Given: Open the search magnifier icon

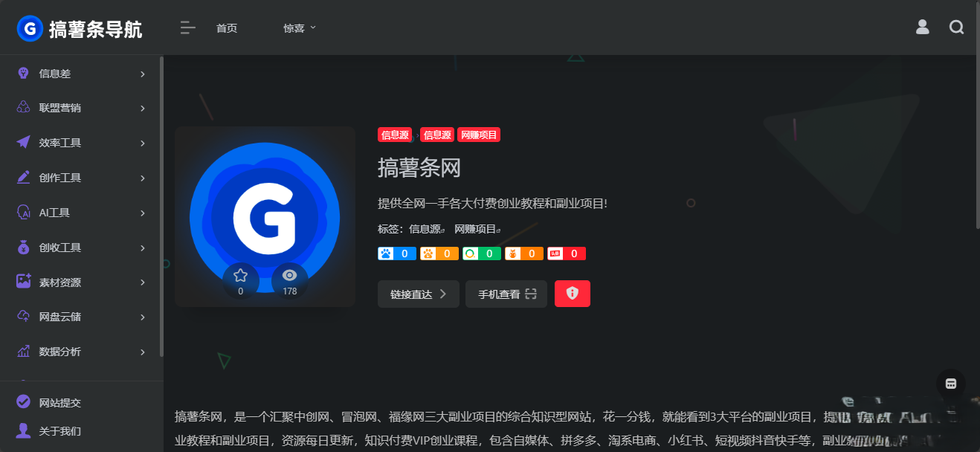Looking at the screenshot, I should [957, 28].
